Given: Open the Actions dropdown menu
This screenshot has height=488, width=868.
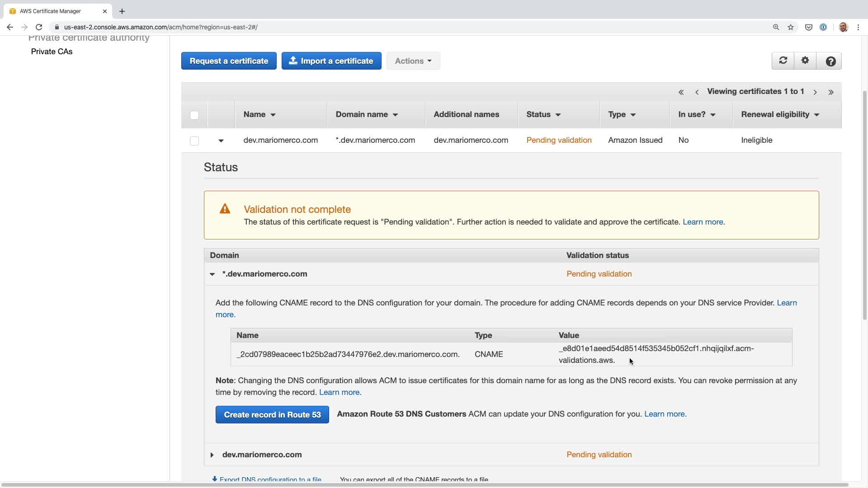Looking at the screenshot, I should click(413, 61).
